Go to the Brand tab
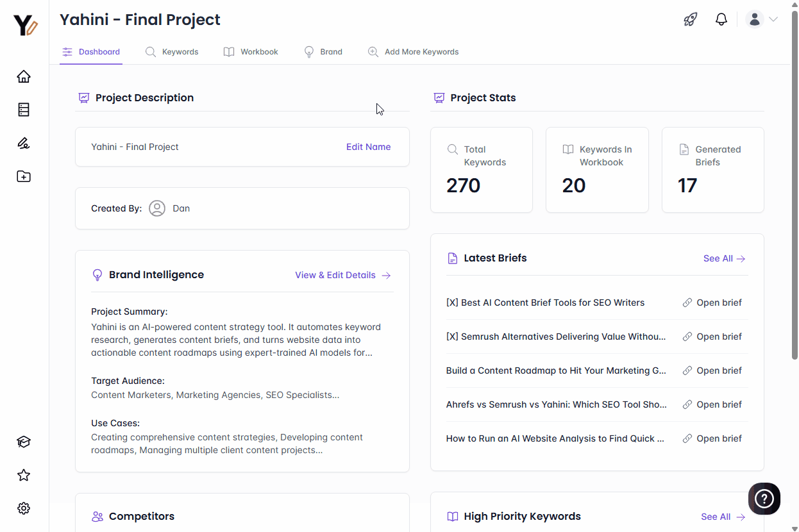Image resolution: width=799 pixels, height=532 pixels. pos(324,51)
